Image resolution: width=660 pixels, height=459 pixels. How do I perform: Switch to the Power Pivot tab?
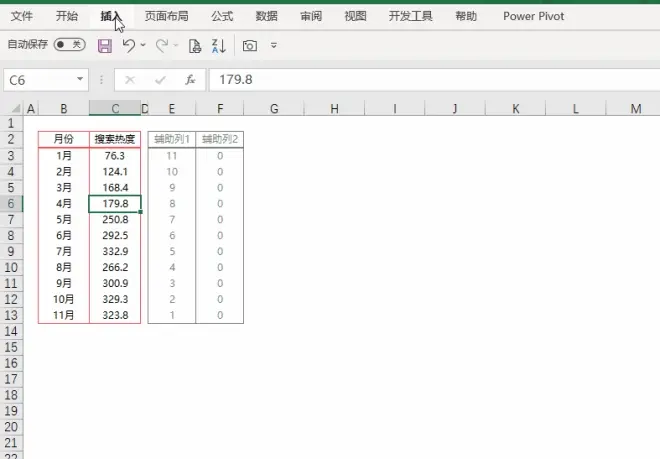click(x=533, y=16)
